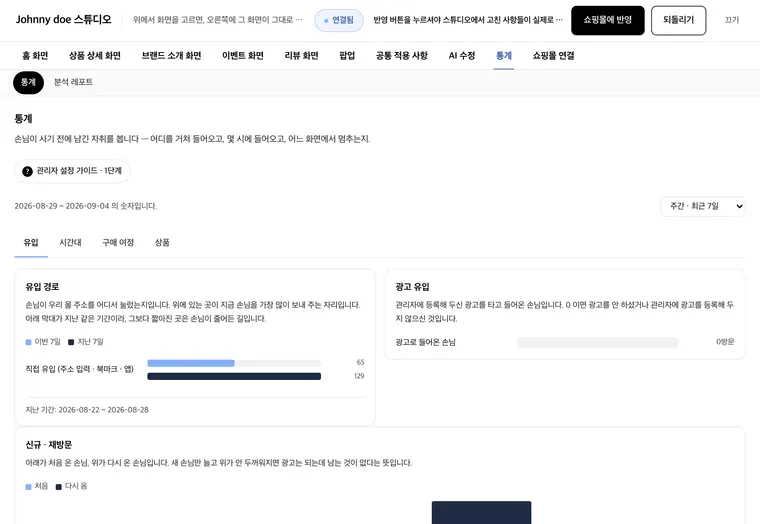Click the 쇼핑몰에 반영 button
The image size is (760, 524).
[x=607, y=20]
